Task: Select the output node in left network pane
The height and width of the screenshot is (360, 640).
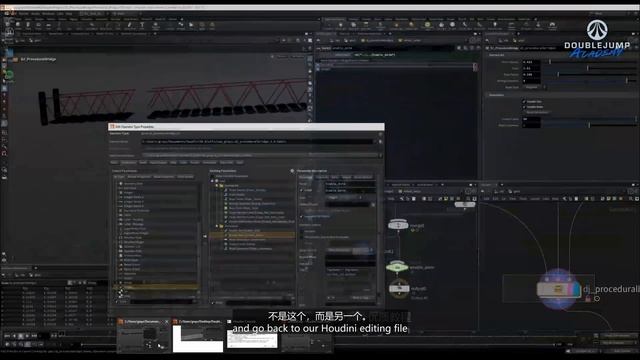Action: click(x=399, y=288)
